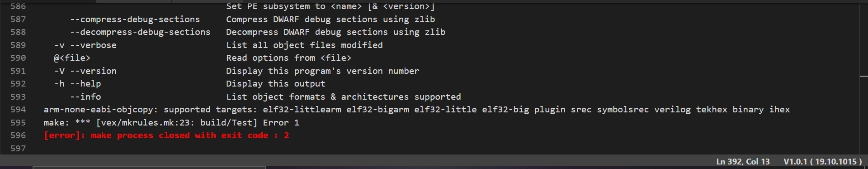Screen dimensions: 868x169
Task: Click the Ln 392, Col 13 status indicator
Action: [743, 162]
